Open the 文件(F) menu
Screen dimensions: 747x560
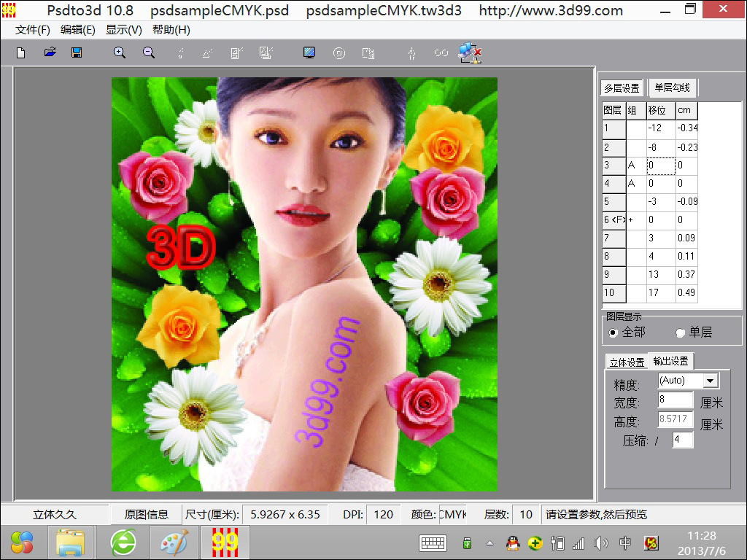33,30
